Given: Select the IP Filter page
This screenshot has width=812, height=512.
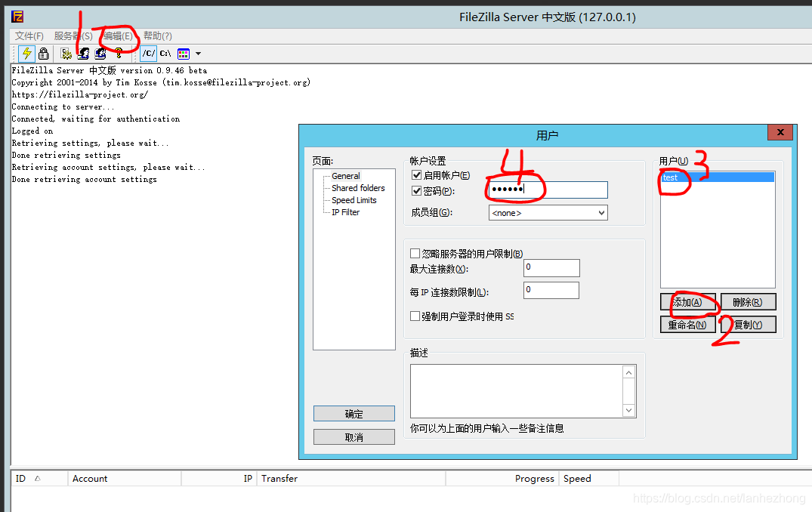Looking at the screenshot, I should 345,212.
